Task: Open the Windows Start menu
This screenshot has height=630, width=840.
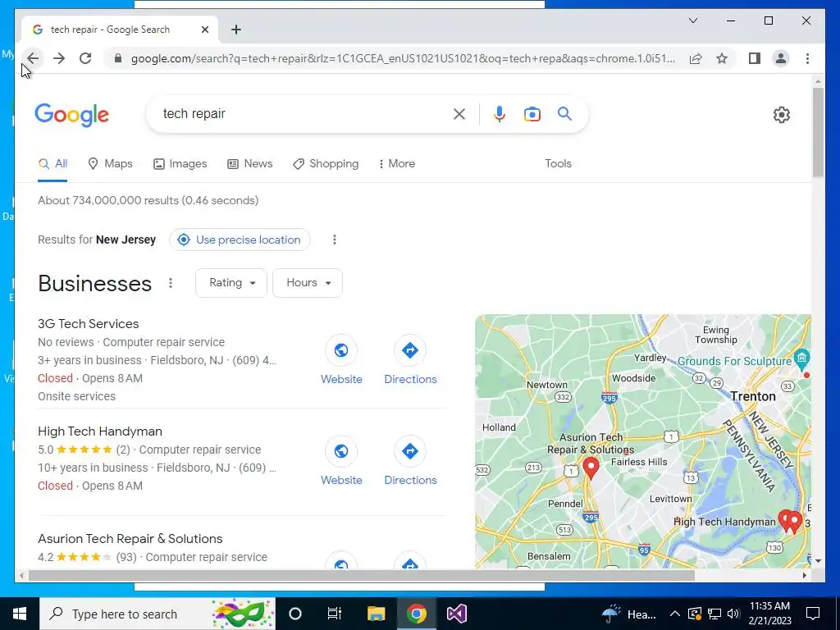Action: click(20, 614)
